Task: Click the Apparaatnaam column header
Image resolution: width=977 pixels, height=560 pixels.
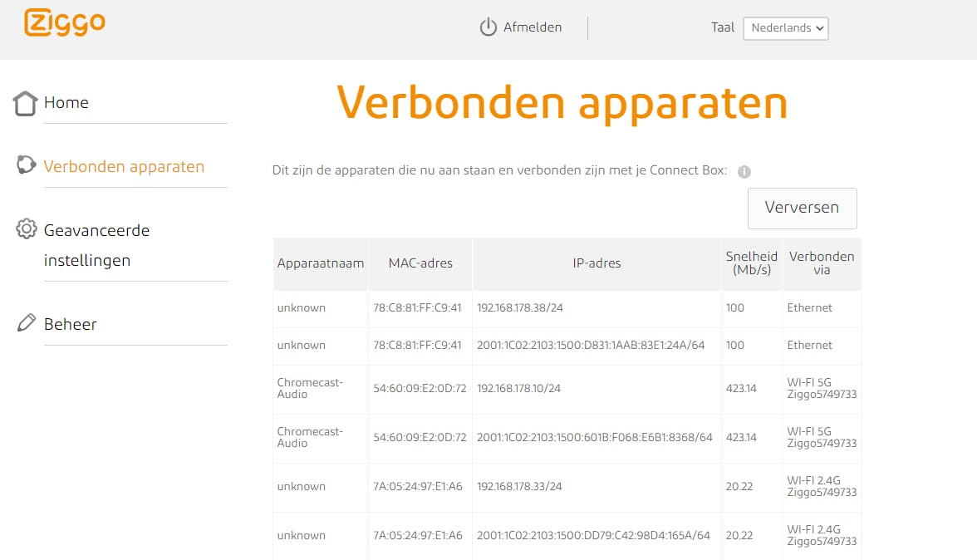Action: (321, 263)
